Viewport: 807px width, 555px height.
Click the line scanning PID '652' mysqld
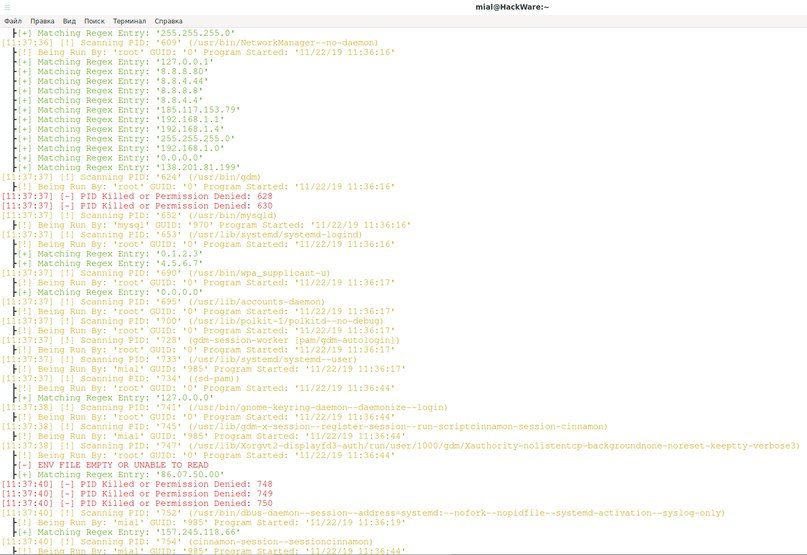click(139, 215)
